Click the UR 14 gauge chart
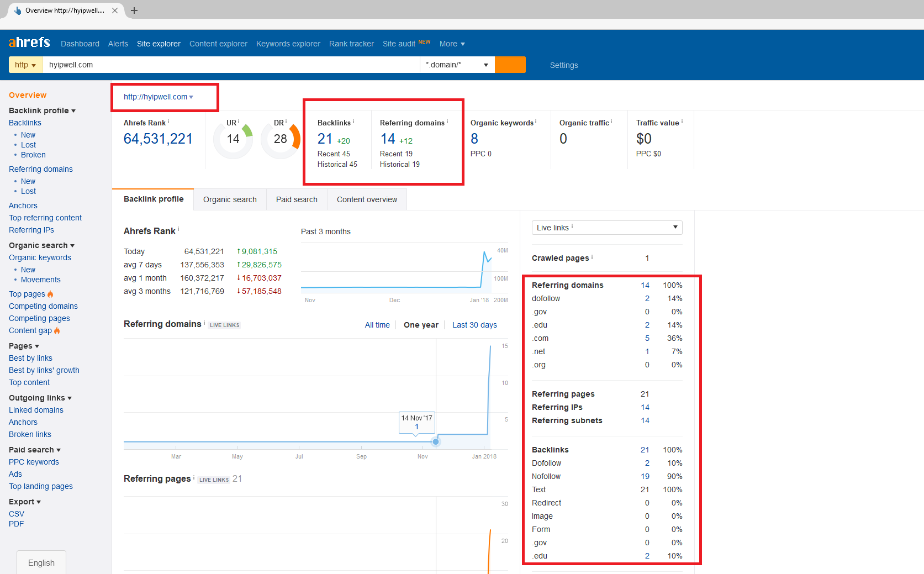This screenshot has height=574, width=924. pyautogui.click(x=233, y=139)
